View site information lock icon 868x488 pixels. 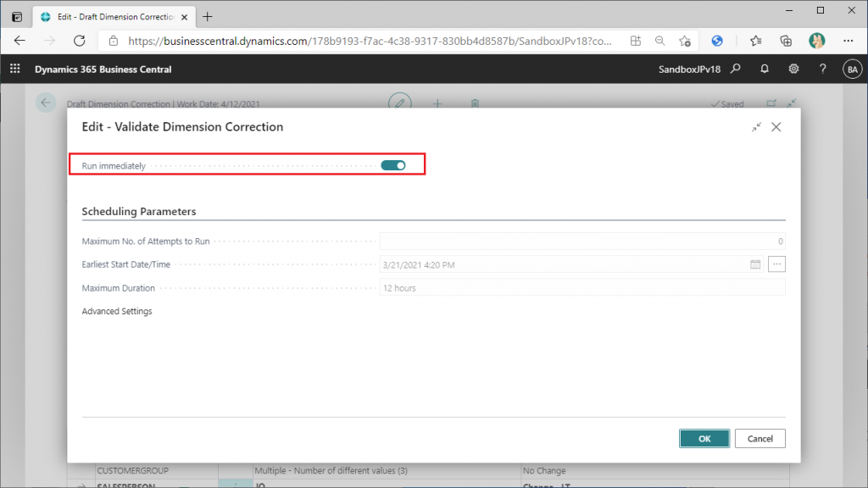[114, 41]
